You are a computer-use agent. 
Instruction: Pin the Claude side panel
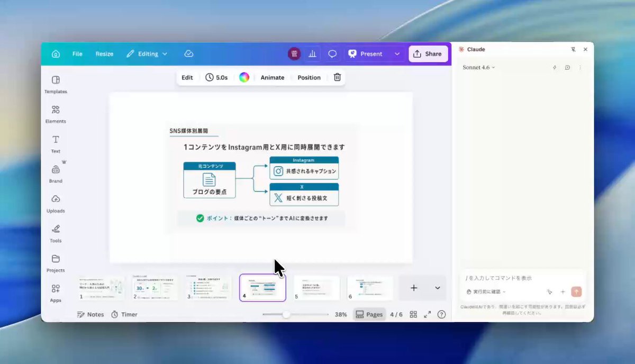573,49
